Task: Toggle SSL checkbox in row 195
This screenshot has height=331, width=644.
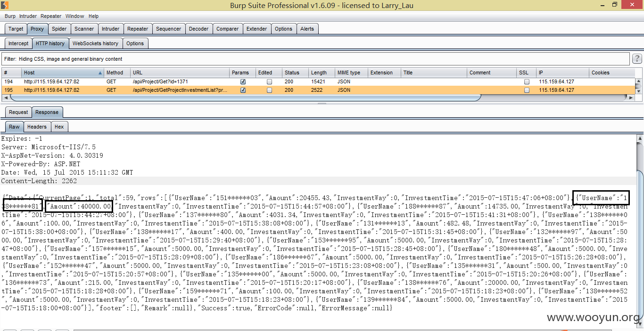Action: (x=527, y=90)
